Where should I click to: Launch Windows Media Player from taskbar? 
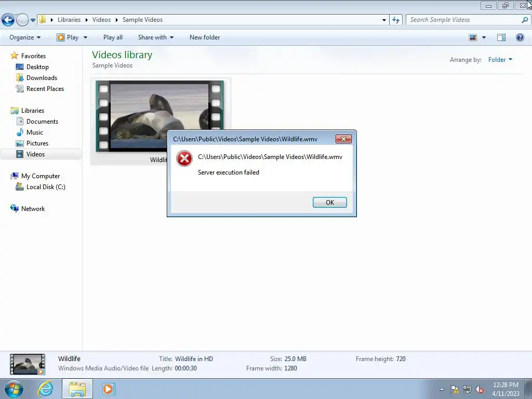coord(109,389)
